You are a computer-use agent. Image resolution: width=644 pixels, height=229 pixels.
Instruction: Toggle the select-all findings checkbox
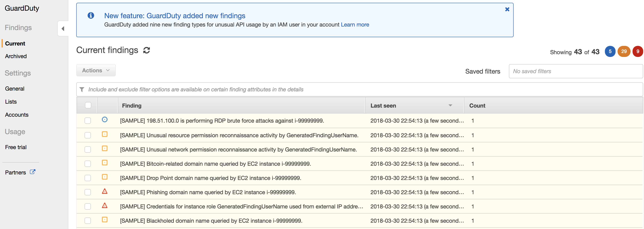point(88,105)
